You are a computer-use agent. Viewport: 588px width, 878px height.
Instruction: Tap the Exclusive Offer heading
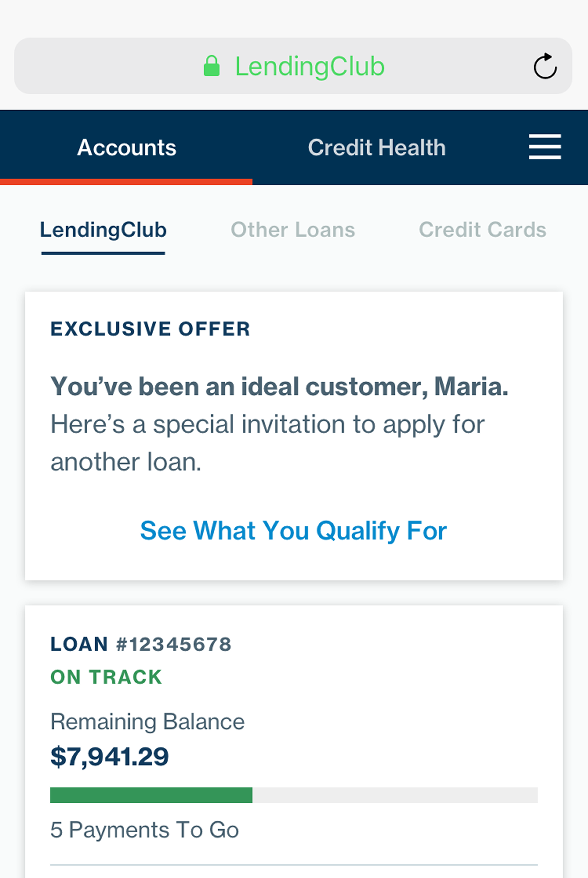click(150, 329)
